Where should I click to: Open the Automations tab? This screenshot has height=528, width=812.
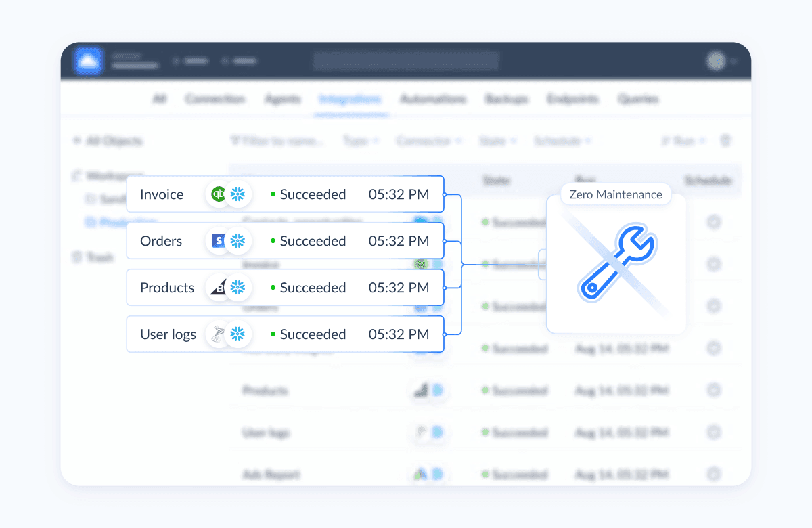click(x=433, y=99)
